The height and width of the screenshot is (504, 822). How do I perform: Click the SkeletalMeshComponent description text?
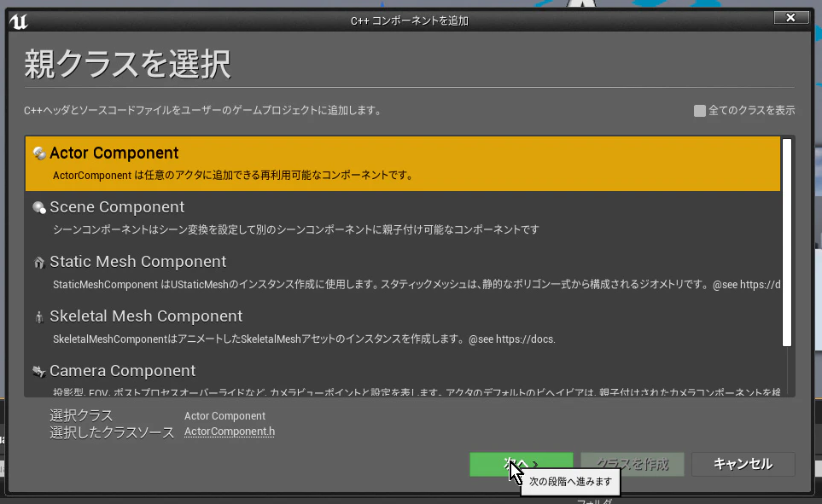coord(304,339)
